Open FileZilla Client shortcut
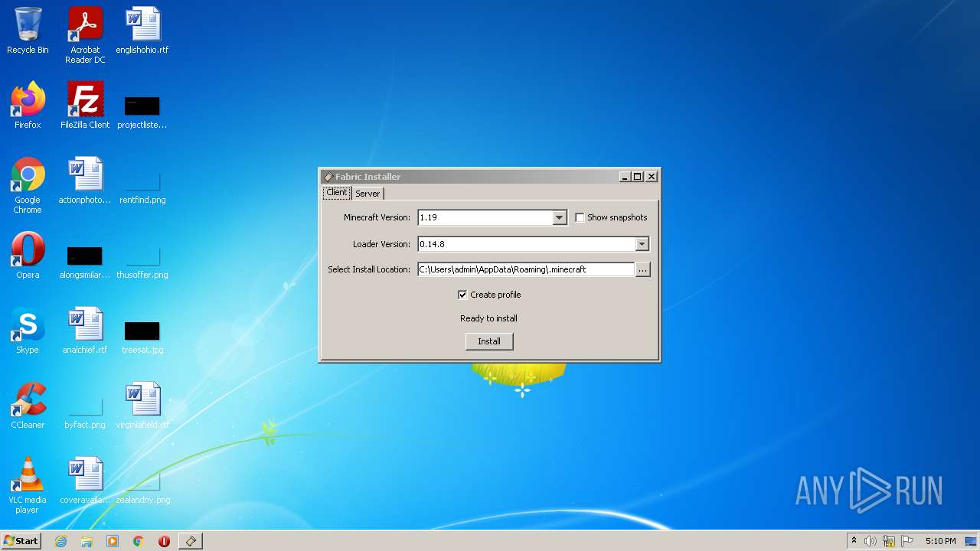 coord(85,106)
